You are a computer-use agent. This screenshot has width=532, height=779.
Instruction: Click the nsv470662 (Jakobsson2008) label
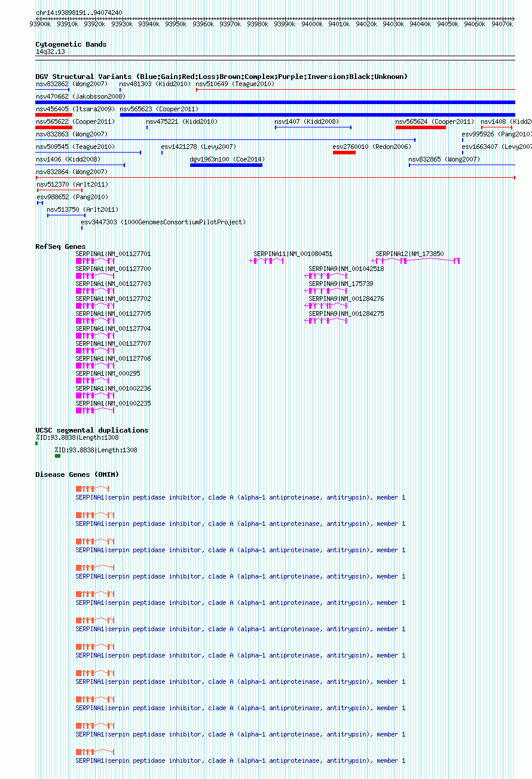[81, 96]
